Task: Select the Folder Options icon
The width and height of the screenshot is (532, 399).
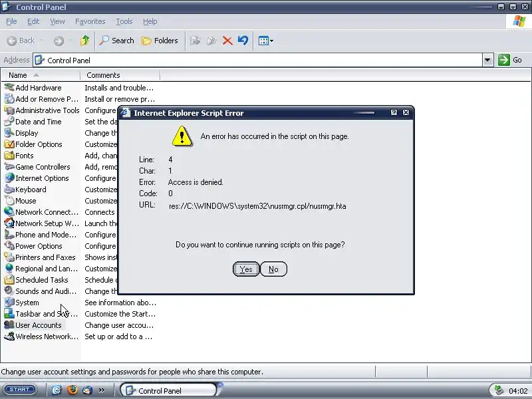Action: 9,144
